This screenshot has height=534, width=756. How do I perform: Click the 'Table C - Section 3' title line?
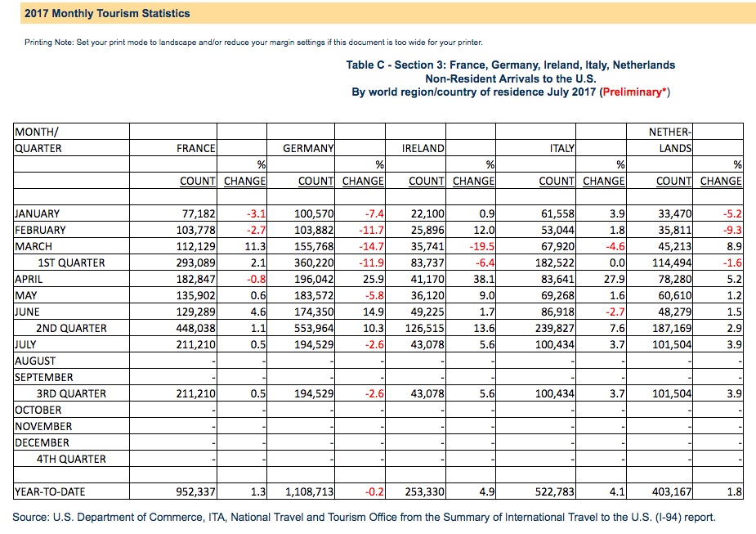point(511,65)
